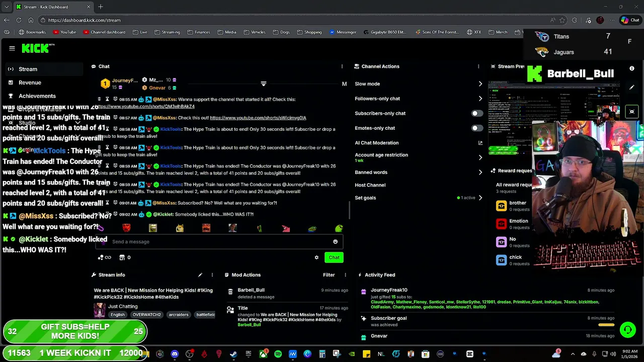Screen dimensions: 644x362
Task: Click the Subscriber goal progress bar
Action: click(606, 325)
